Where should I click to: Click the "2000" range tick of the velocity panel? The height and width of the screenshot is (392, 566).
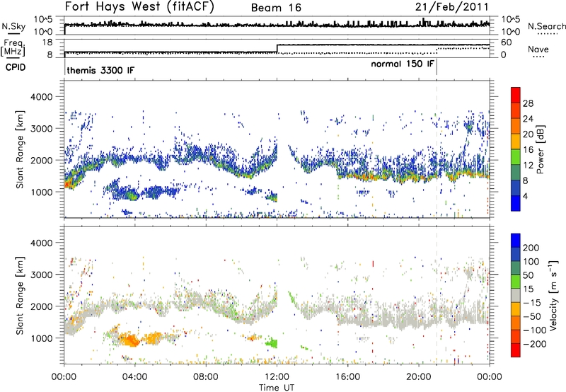point(42,306)
